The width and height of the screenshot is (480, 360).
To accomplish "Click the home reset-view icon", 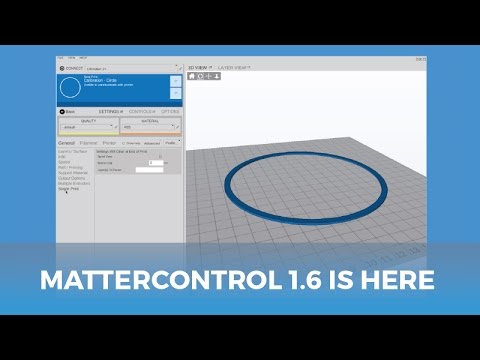I will 192,76.
